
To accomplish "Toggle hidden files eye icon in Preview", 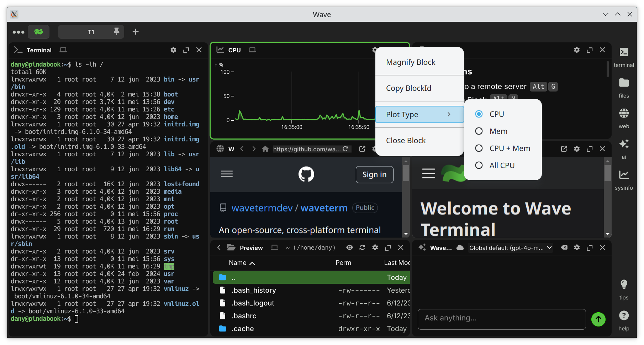I will 349,247.
